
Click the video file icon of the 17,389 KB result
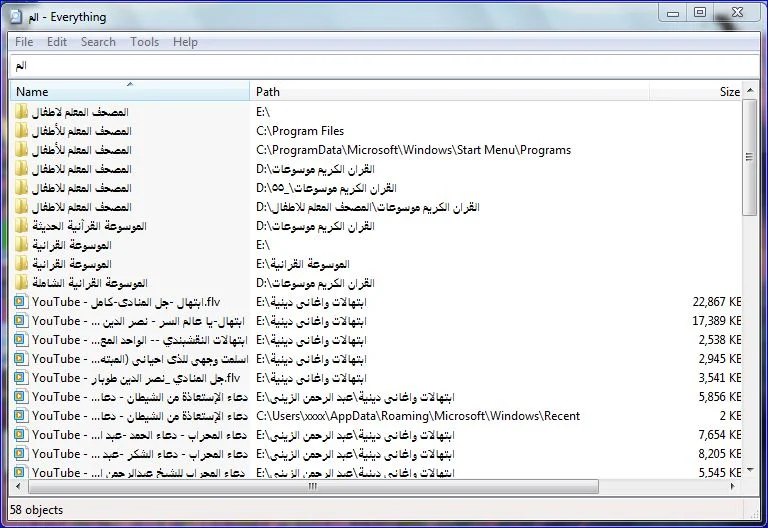pyautogui.click(x=21, y=321)
